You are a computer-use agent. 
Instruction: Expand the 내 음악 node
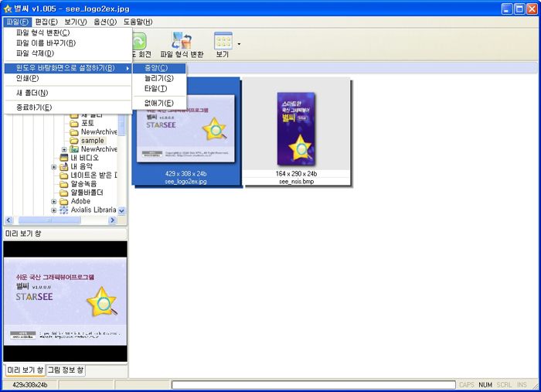click(54, 167)
